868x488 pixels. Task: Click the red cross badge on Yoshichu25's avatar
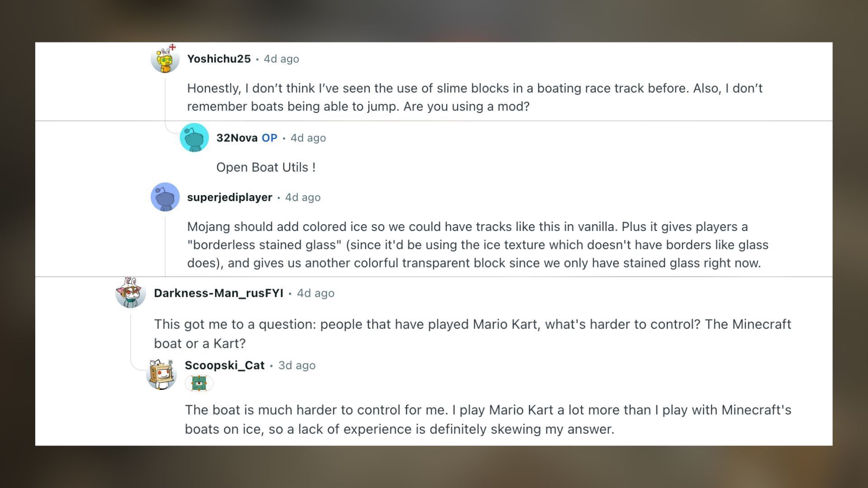(173, 46)
